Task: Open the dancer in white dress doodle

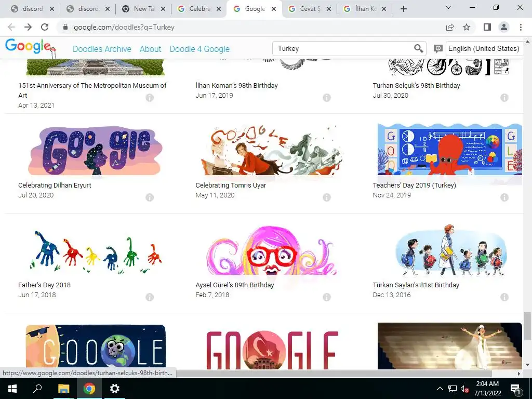Action: click(450, 346)
